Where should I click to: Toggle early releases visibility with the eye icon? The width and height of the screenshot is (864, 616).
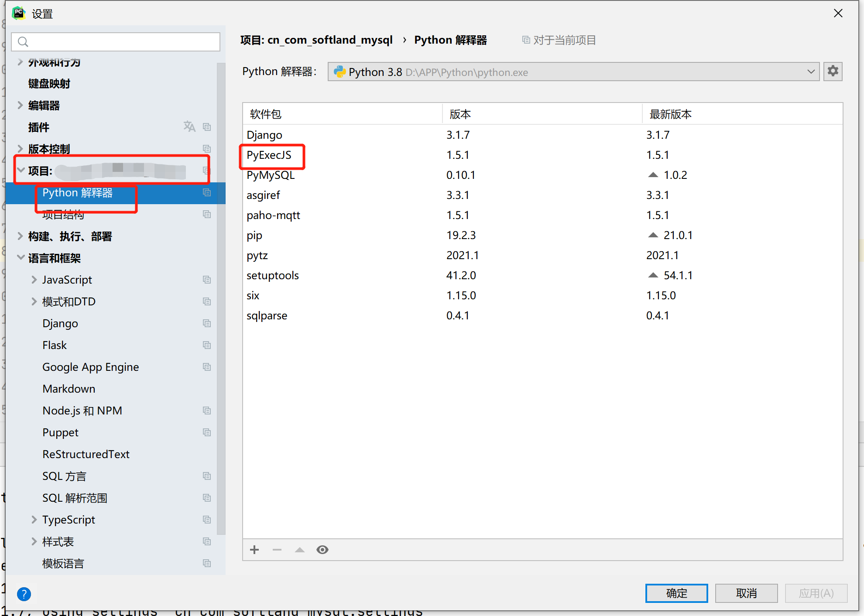coord(322,550)
